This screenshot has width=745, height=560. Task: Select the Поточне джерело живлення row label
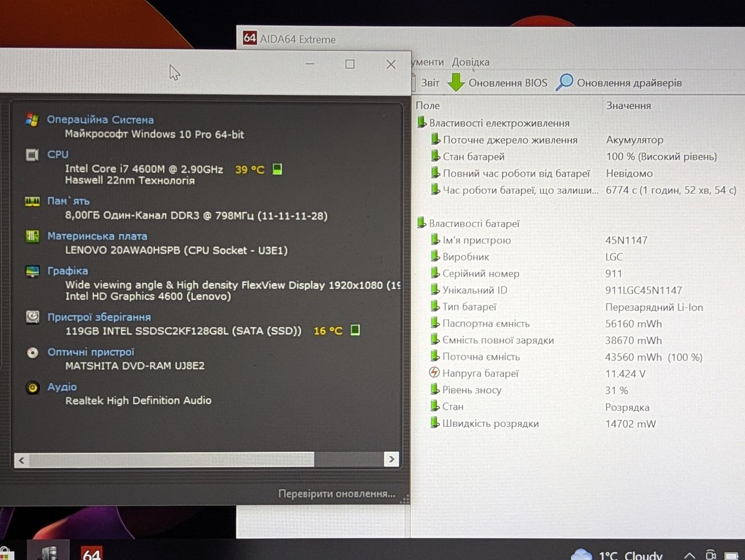[x=510, y=140]
